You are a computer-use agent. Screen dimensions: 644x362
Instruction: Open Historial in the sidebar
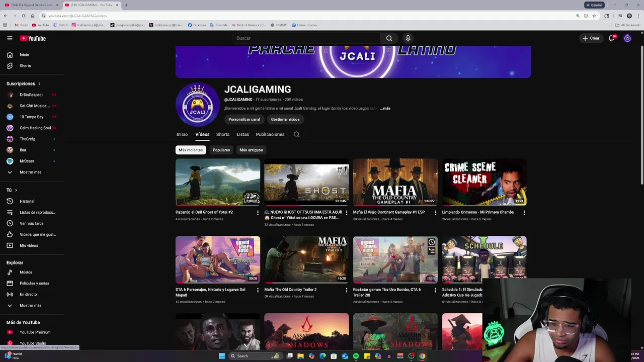(x=27, y=201)
